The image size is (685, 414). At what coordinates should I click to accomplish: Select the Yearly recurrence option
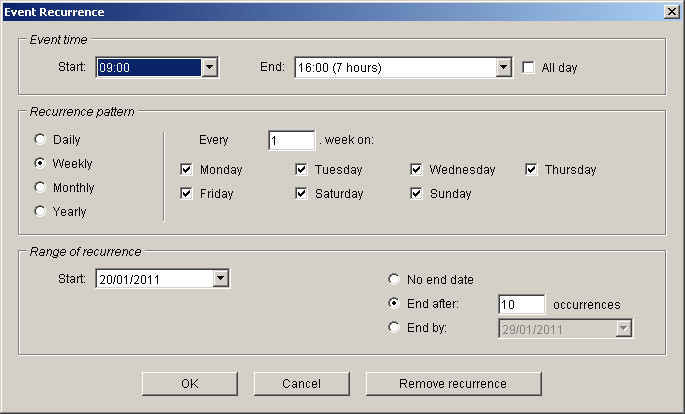[x=40, y=211]
